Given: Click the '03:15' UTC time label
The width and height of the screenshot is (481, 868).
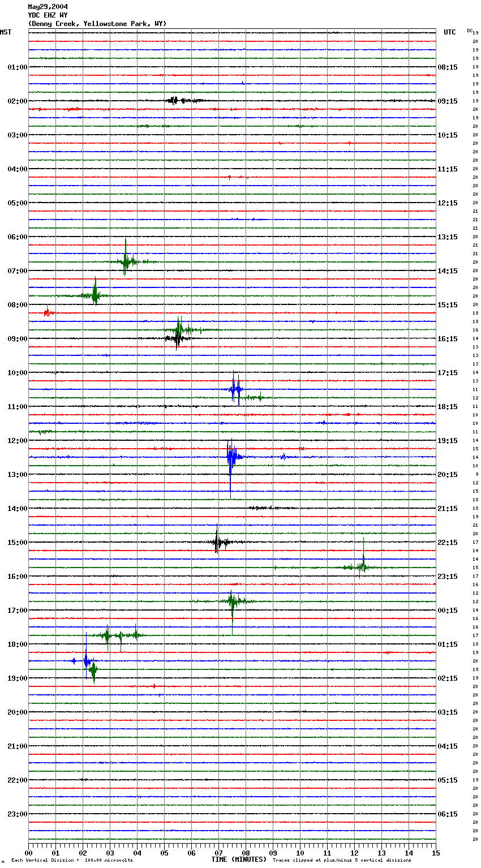Looking at the screenshot, I should click(x=448, y=712).
